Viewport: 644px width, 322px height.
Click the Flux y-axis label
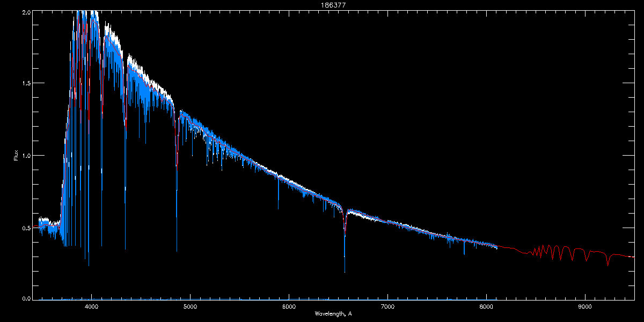16,156
